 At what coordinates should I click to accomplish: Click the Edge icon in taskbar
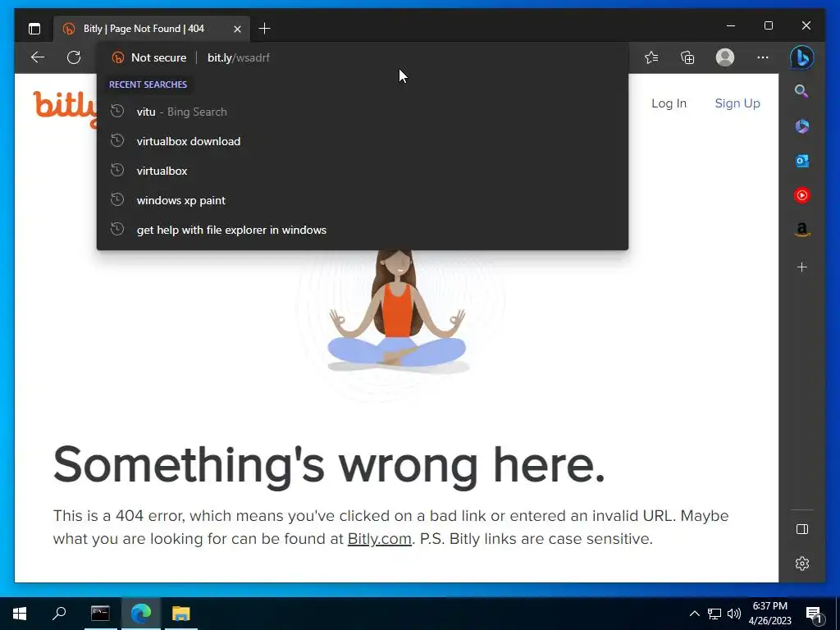(x=141, y=614)
